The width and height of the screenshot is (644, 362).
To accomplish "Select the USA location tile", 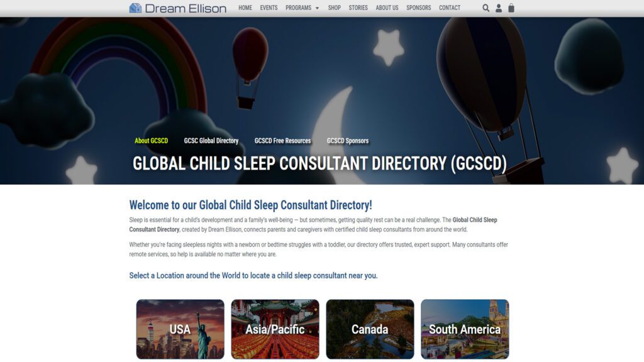I will (180, 329).
